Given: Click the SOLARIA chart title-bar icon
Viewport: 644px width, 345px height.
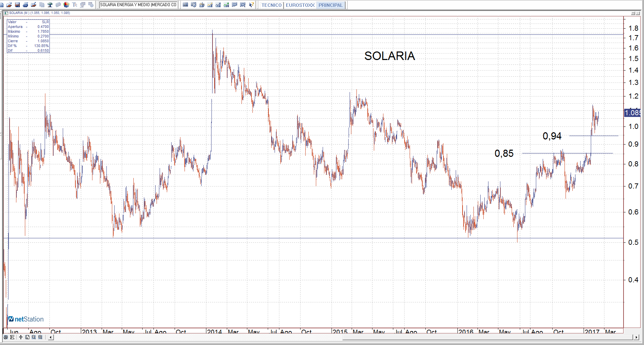Looking at the screenshot, I should tap(6, 13).
